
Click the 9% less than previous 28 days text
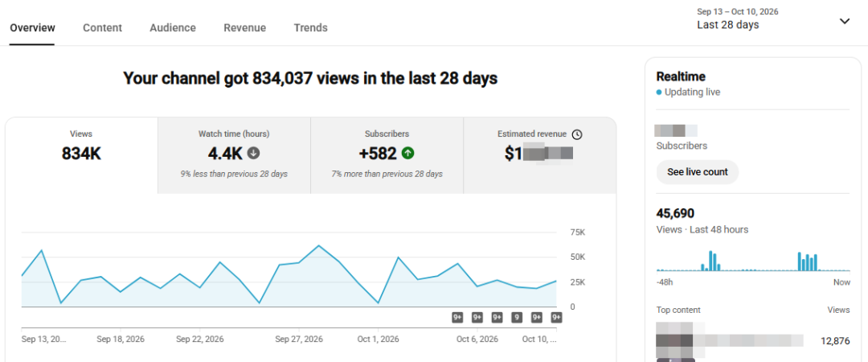[234, 174]
